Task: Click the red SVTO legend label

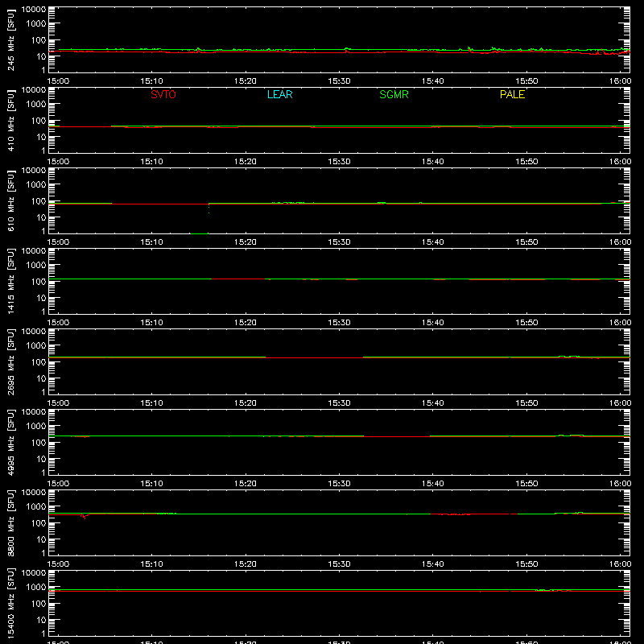Action: 163,94
